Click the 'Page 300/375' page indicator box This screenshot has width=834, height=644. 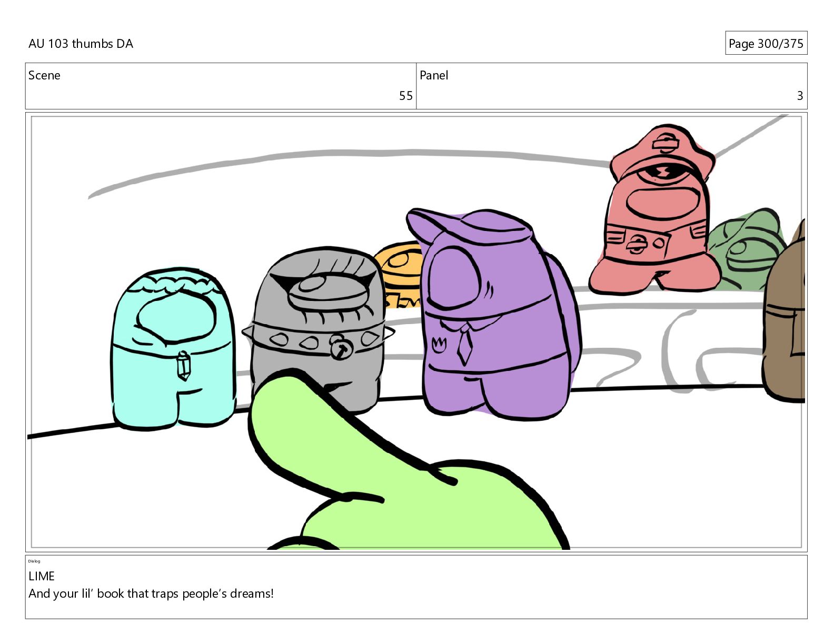pyautogui.click(x=766, y=43)
